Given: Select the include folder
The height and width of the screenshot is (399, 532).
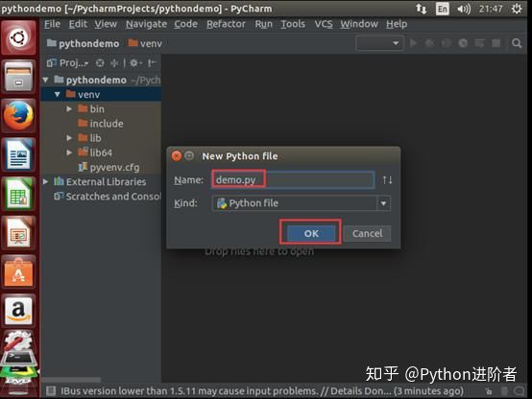Looking at the screenshot, I should [x=101, y=124].
